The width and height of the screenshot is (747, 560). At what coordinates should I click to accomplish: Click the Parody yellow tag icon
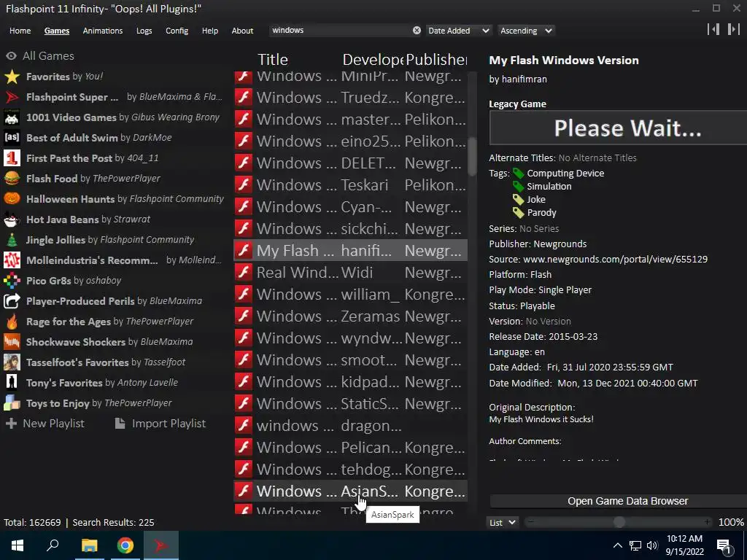(519, 213)
